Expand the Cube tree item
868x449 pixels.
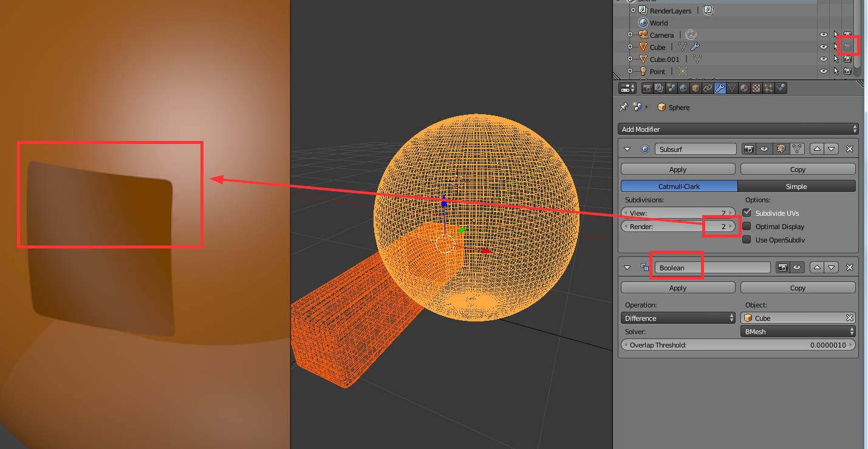click(630, 47)
